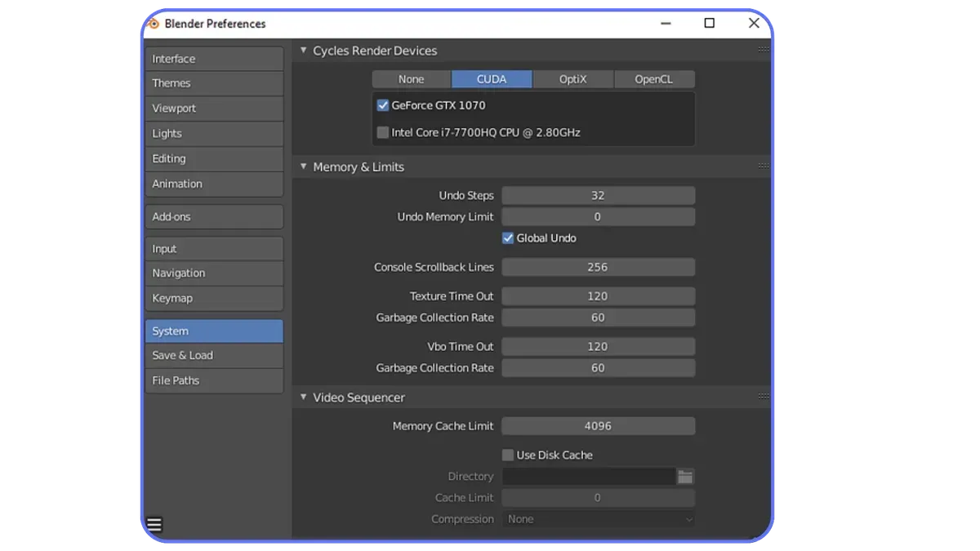Image resolution: width=980 pixels, height=551 pixels.
Task: Click Garbage Collection Rate field below Vbo Time Out
Action: (x=599, y=368)
